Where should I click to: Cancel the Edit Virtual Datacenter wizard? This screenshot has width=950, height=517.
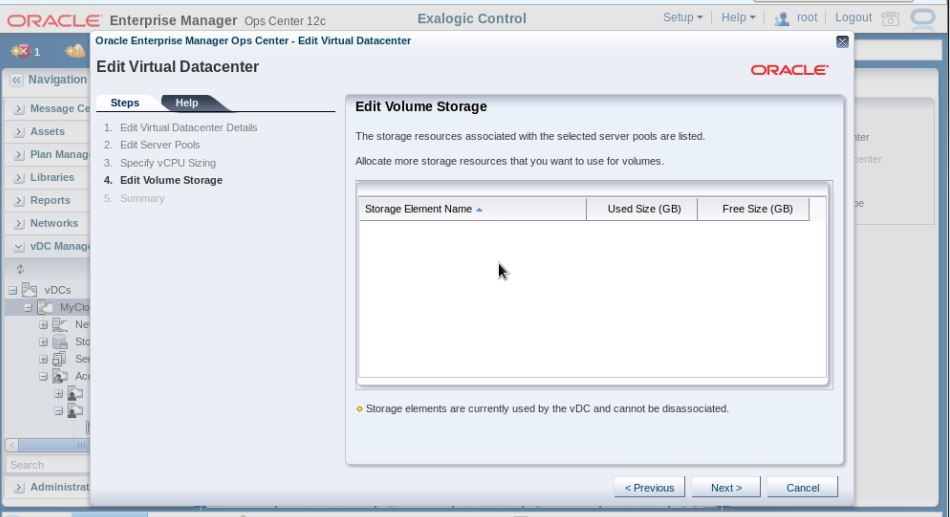click(x=802, y=487)
